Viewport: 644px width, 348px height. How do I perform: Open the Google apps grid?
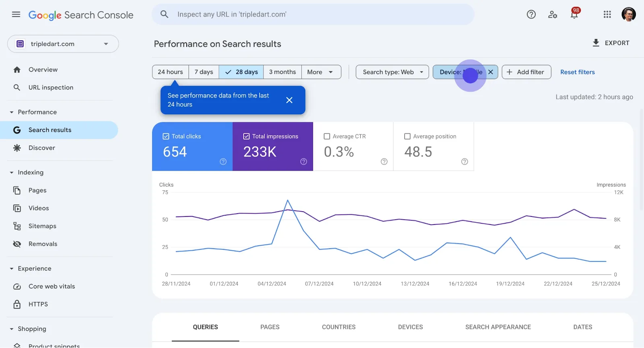607,14
